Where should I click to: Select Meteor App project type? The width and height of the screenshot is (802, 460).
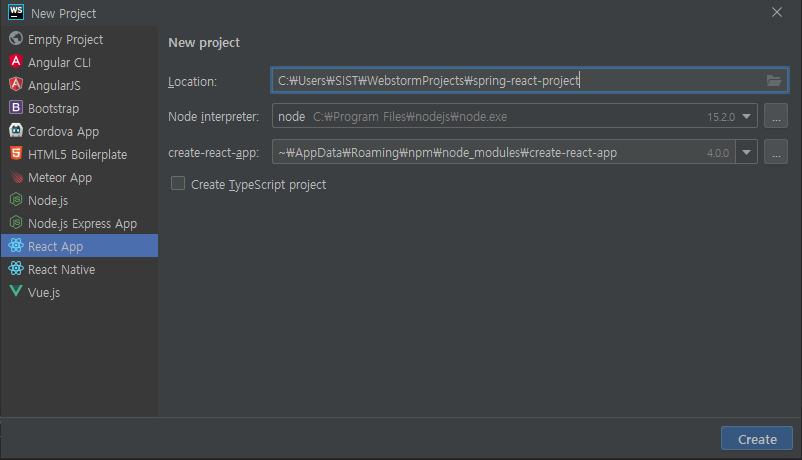[79, 178]
